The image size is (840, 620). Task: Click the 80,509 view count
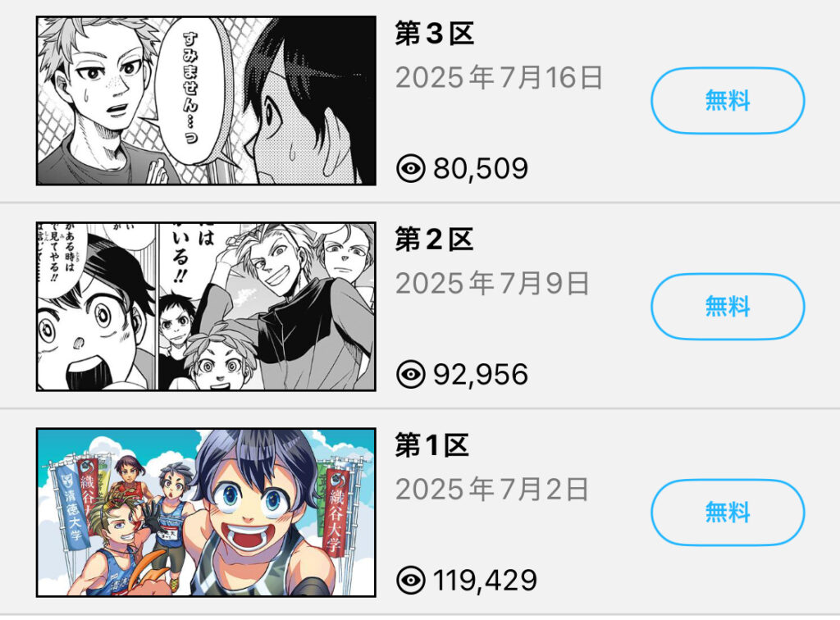click(x=481, y=169)
